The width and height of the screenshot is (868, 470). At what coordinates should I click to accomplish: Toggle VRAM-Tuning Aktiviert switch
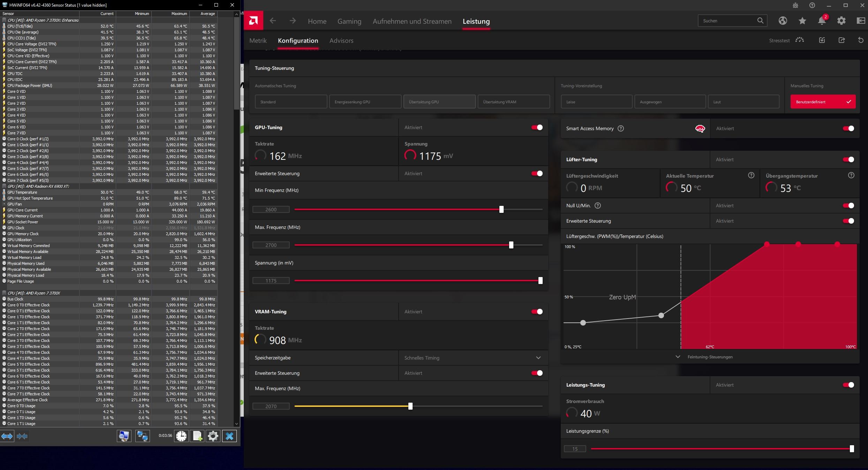(x=537, y=312)
